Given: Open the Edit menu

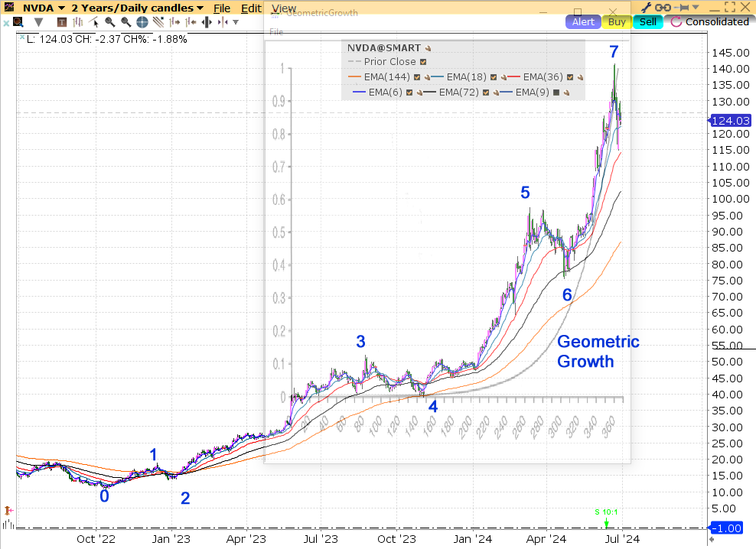Looking at the screenshot, I should (251, 8).
